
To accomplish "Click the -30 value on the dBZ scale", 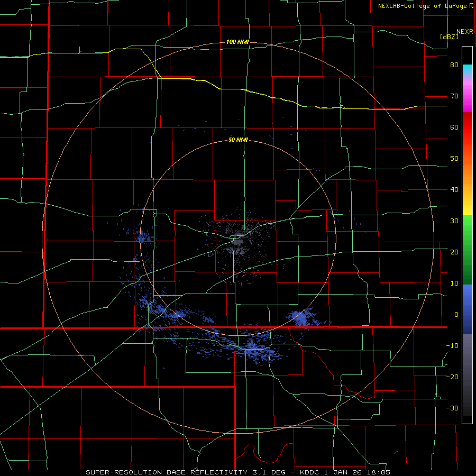I will [x=452, y=408].
